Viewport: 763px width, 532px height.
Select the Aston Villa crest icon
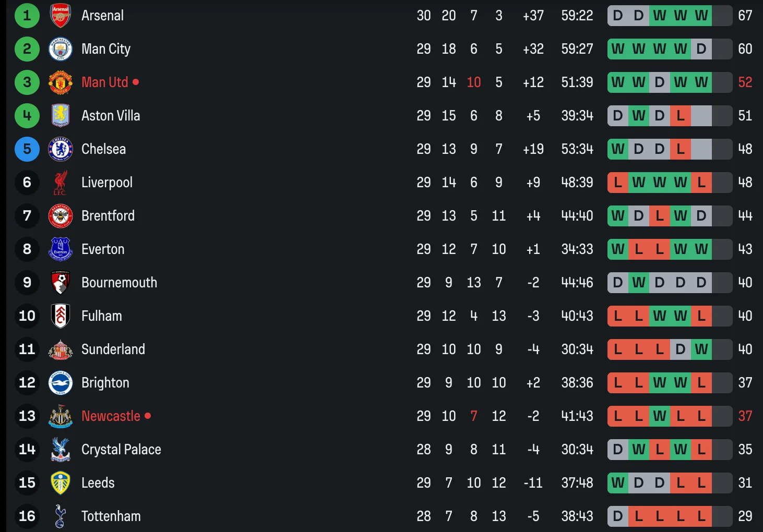tap(61, 116)
